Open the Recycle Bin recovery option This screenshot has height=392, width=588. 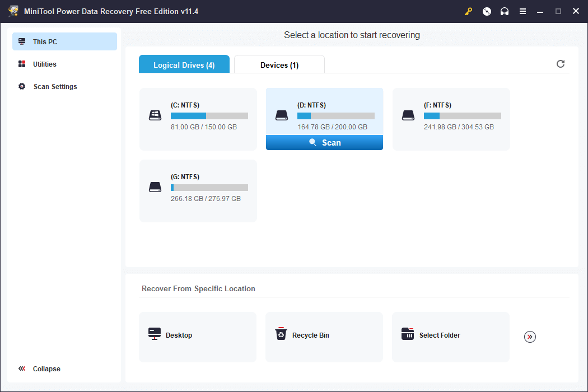click(324, 337)
